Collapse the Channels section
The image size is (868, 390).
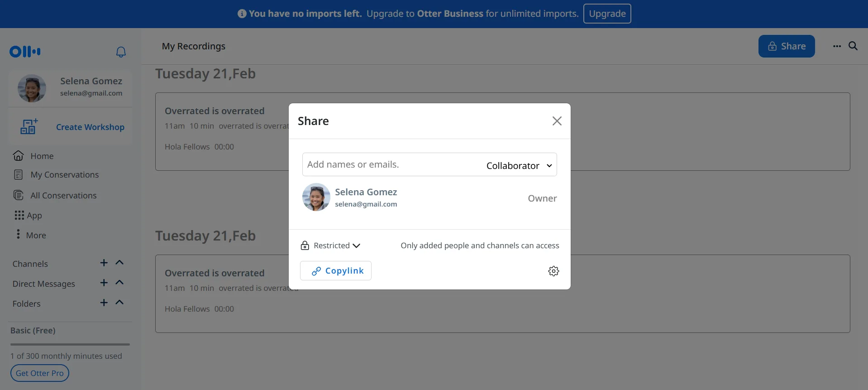(x=119, y=263)
